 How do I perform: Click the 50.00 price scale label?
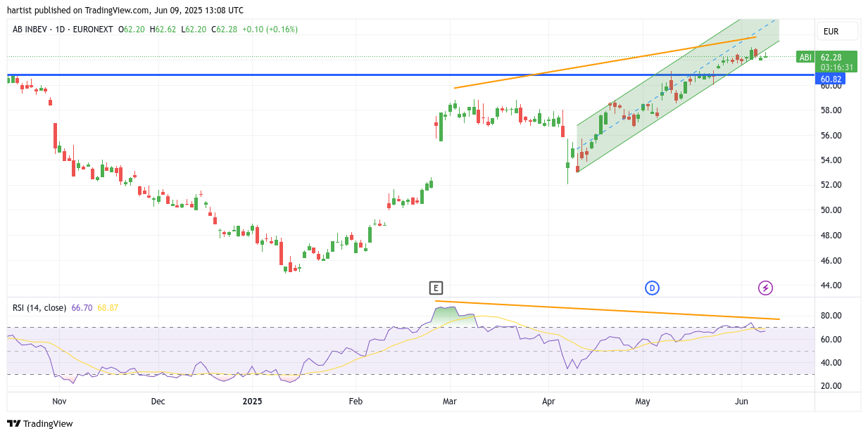[831, 210]
